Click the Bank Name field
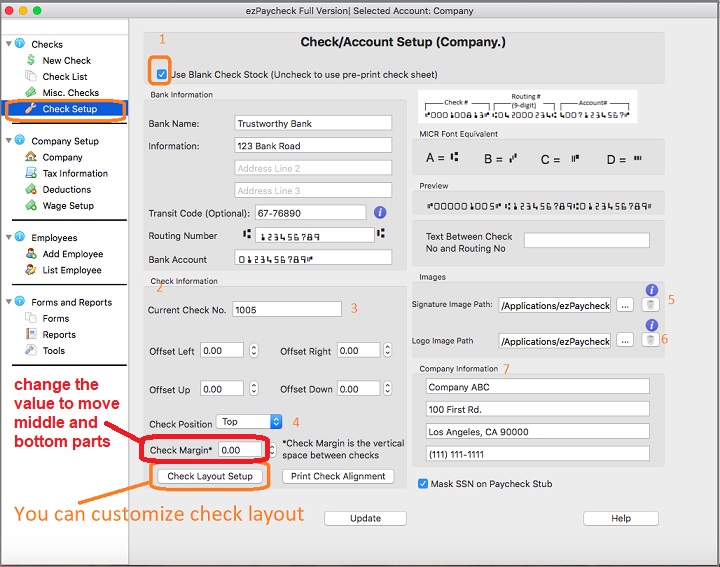 pos(313,123)
